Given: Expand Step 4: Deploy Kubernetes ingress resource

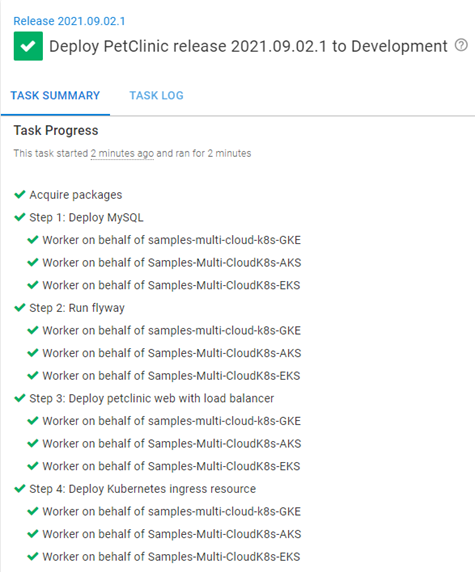Looking at the screenshot, I should pyautogui.click(x=143, y=489).
